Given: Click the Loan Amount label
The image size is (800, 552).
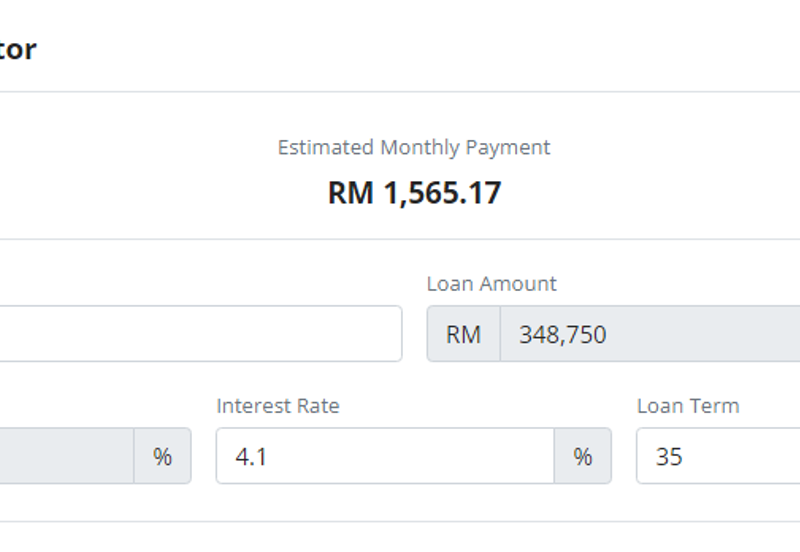Looking at the screenshot, I should [x=491, y=284].
